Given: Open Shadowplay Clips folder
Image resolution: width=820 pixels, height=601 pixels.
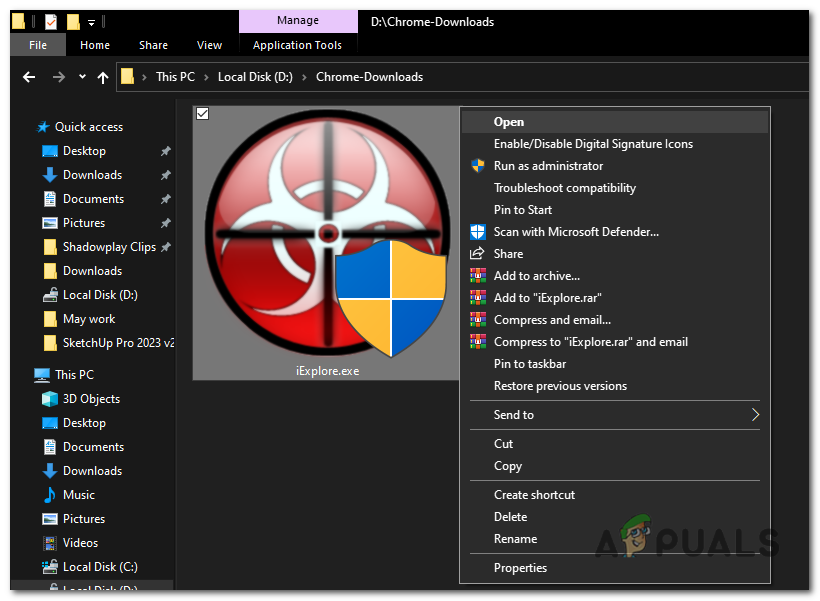Looking at the screenshot, I should [109, 247].
